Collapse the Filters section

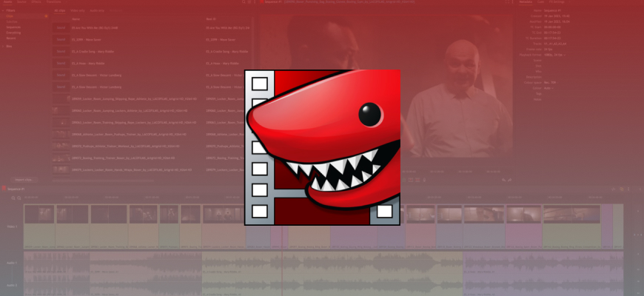tap(3, 10)
